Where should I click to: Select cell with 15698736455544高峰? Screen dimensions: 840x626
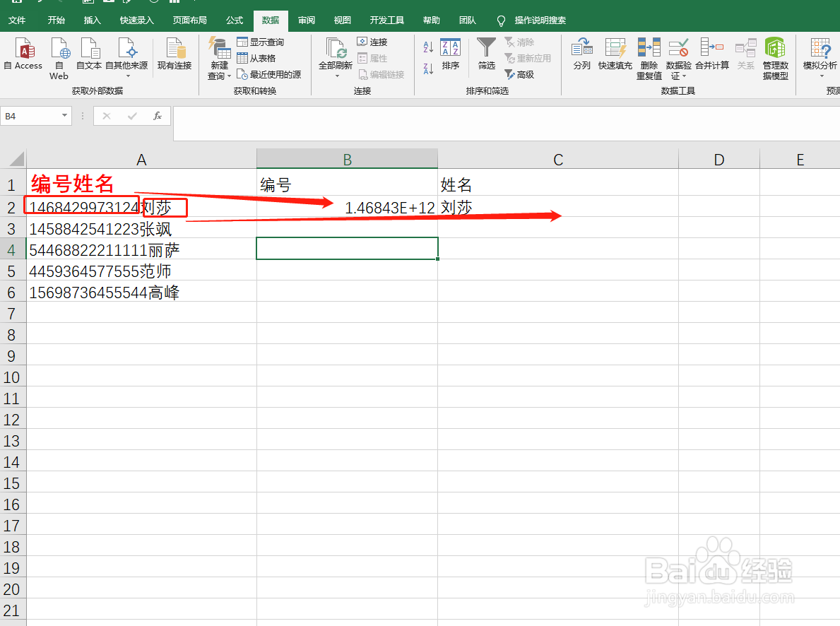[x=141, y=293]
